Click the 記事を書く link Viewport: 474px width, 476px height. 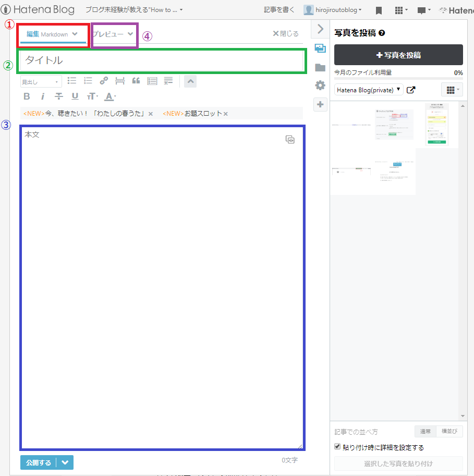(280, 9)
